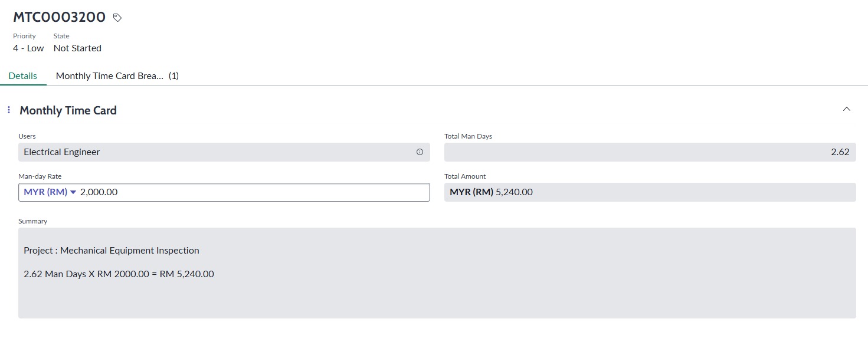Click the info icon in Users field
This screenshot has width=868, height=345.
[420, 152]
